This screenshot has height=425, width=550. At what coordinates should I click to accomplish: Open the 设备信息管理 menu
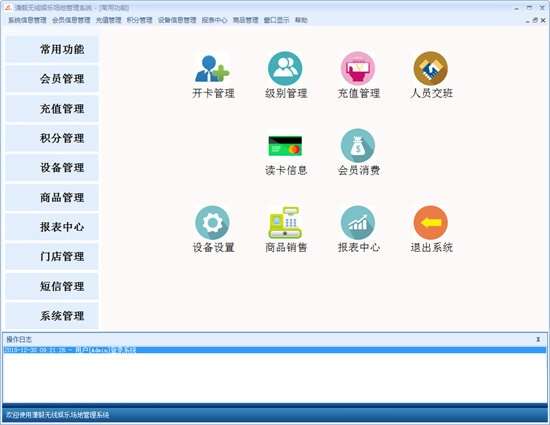[177, 20]
